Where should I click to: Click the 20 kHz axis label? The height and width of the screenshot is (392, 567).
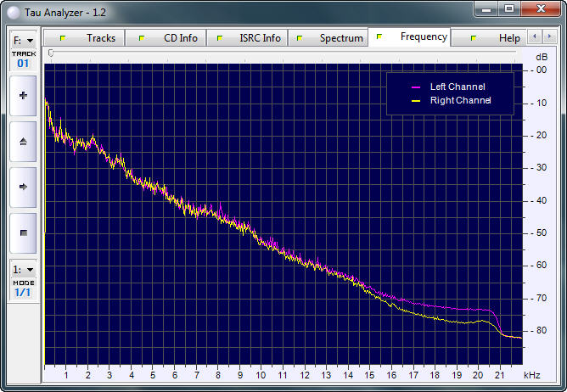point(478,375)
